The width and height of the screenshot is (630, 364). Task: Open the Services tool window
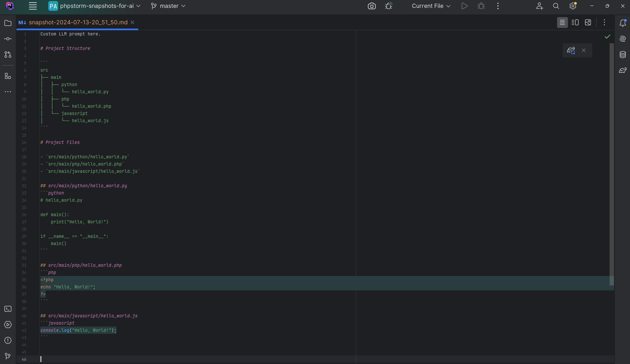8,325
